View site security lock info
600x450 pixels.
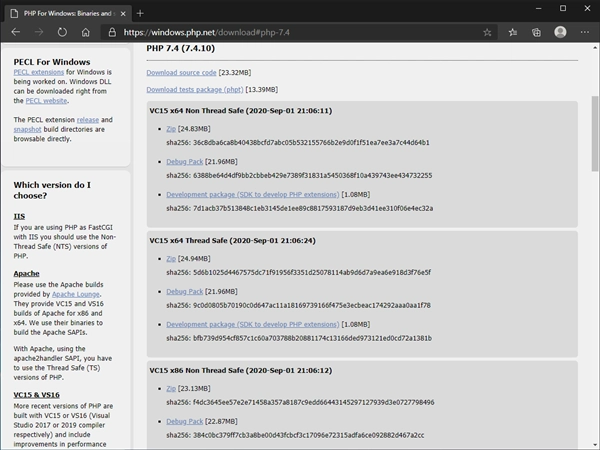[112, 32]
